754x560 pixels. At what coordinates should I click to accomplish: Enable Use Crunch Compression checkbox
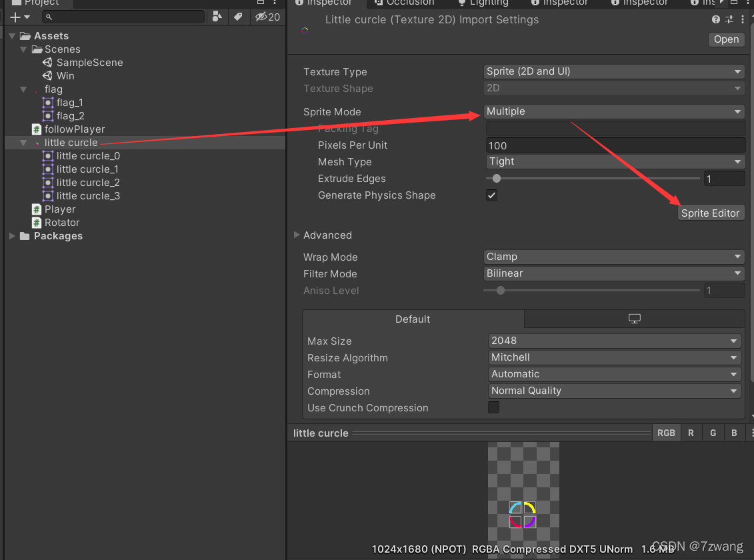click(x=493, y=407)
